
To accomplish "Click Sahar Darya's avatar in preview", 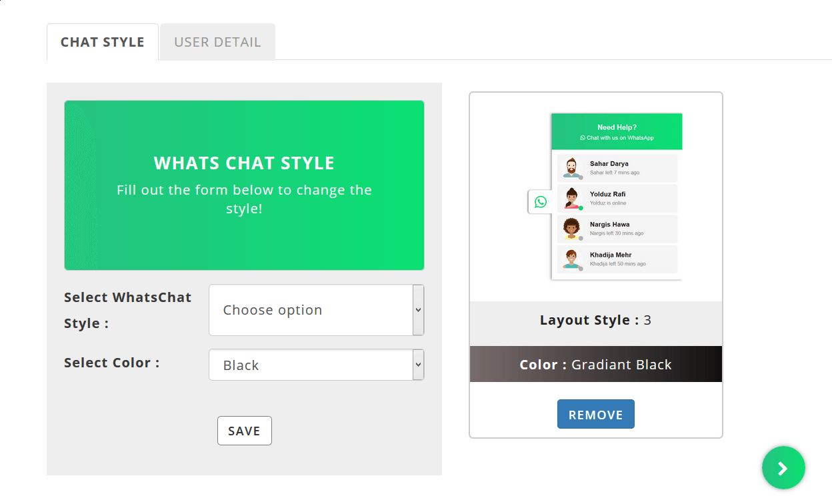I will coord(571,168).
